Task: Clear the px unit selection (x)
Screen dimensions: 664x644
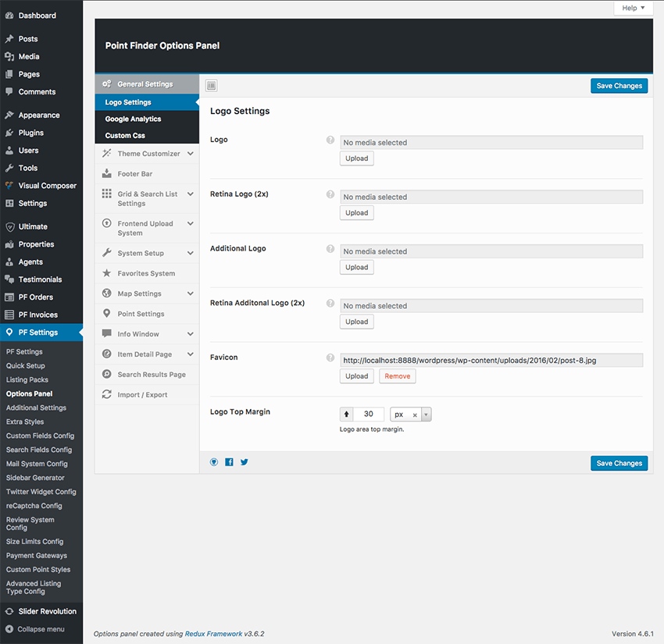Action: [415, 415]
